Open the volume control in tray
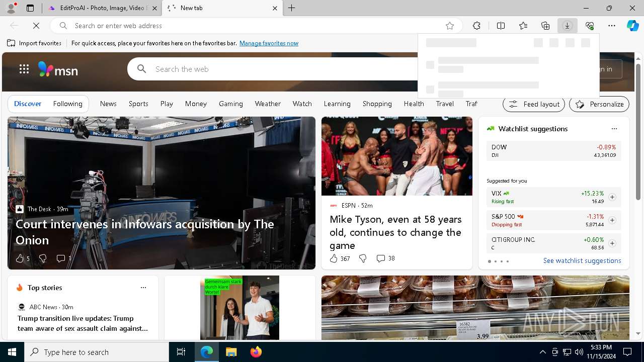 (x=579, y=352)
